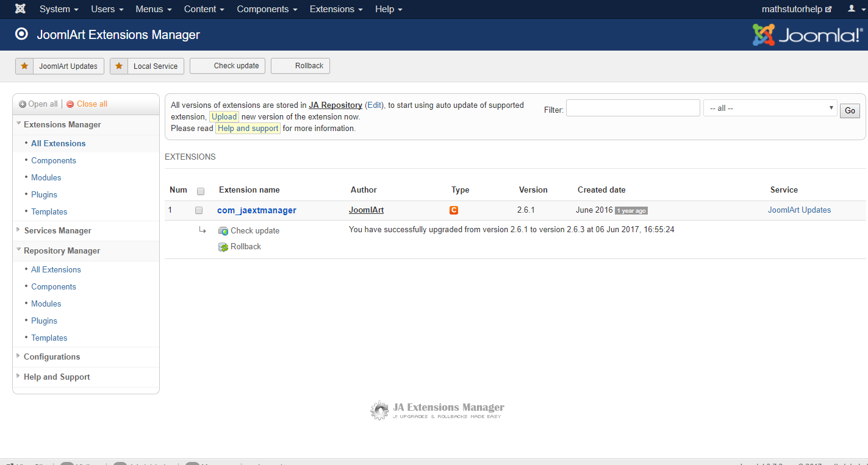Collapse the Extensions Manager sidebar section
The image size is (868, 465).
point(62,125)
